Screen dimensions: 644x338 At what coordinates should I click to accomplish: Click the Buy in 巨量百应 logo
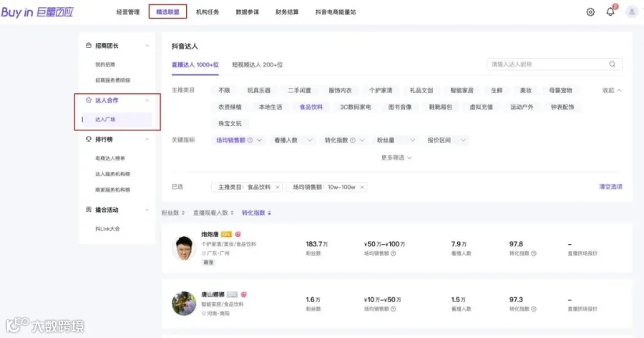point(37,12)
